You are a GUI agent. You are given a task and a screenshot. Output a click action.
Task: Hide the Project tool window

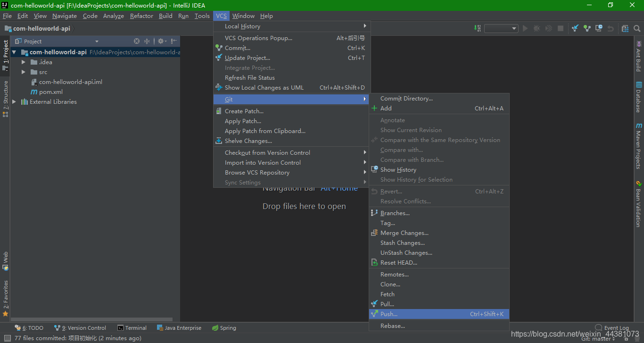(x=173, y=41)
